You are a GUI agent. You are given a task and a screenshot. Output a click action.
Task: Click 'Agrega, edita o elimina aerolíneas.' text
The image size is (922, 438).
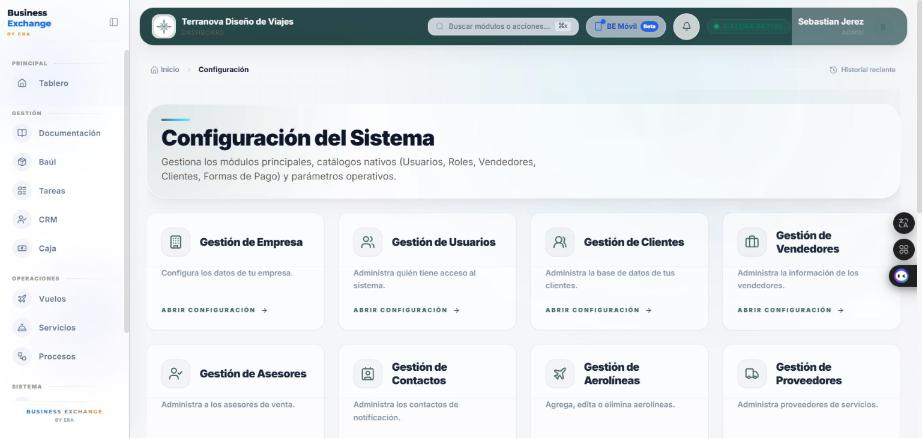610,404
